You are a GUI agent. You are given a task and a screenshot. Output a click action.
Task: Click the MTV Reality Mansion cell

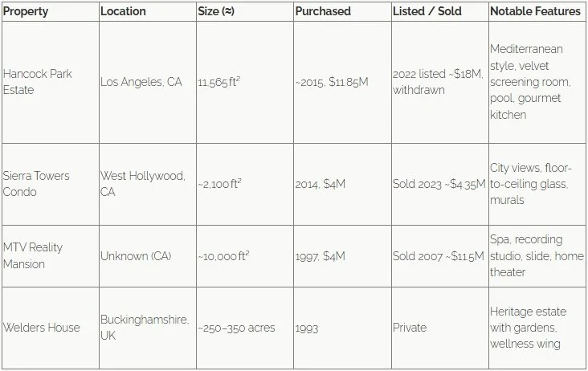tap(51, 256)
